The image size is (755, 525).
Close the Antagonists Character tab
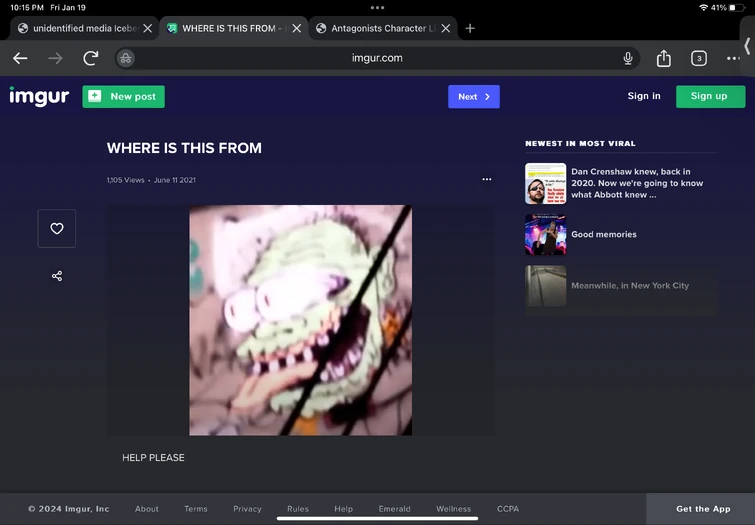[x=446, y=28]
